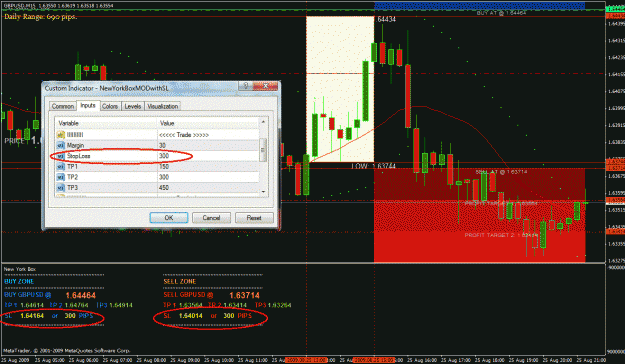625x364 pixels.
Task: Click the LOW 1.63744 chart label
Action: click(x=373, y=166)
